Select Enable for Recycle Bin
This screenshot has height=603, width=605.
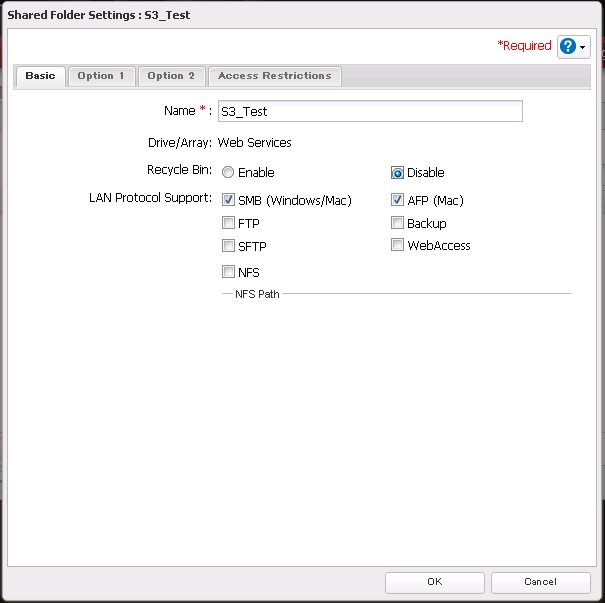coord(228,172)
